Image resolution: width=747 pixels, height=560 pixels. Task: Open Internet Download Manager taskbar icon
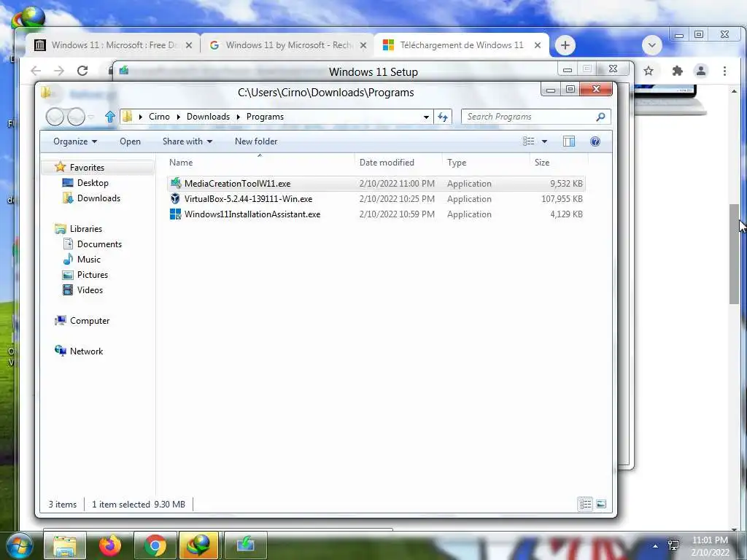tap(198, 545)
